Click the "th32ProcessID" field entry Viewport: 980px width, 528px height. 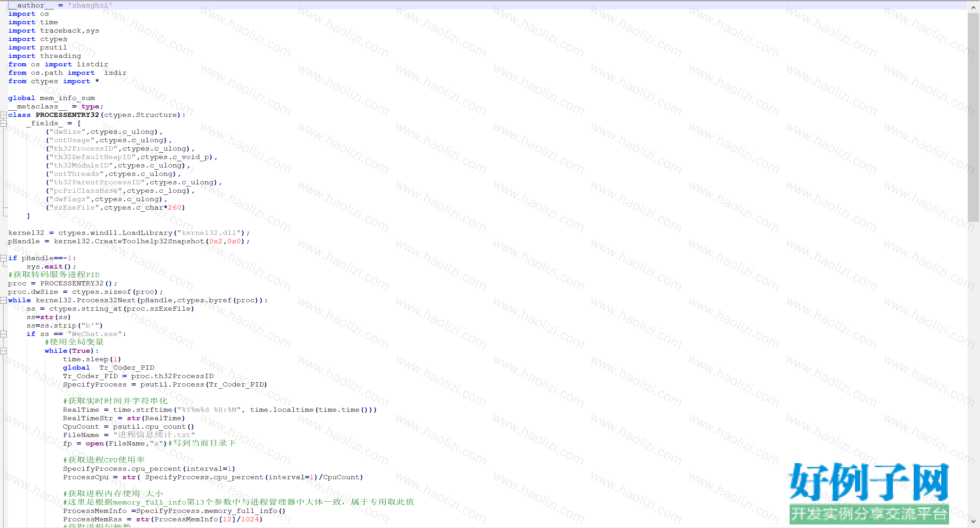[x=120, y=148]
